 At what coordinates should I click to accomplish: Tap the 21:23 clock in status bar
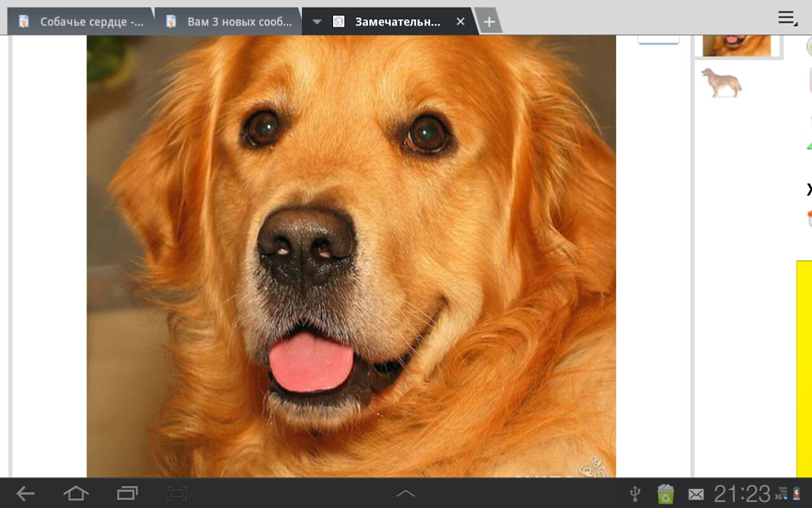point(742,493)
